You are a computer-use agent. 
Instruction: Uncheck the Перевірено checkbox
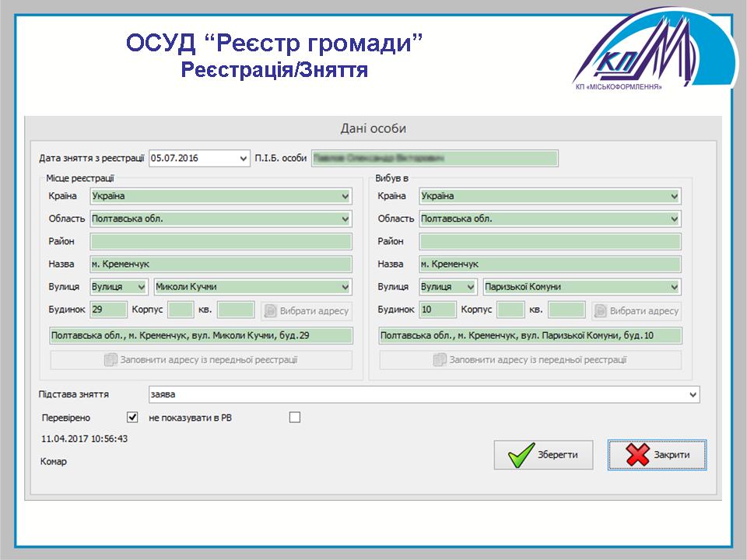tap(132, 418)
